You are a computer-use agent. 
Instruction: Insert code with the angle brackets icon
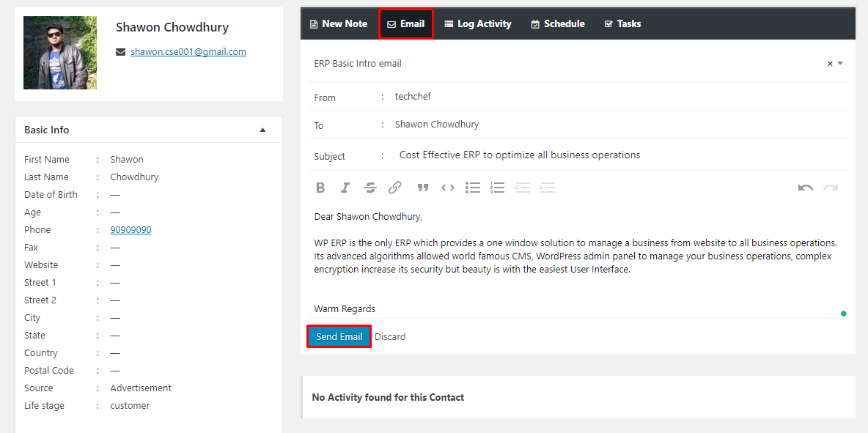[x=448, y=188]
